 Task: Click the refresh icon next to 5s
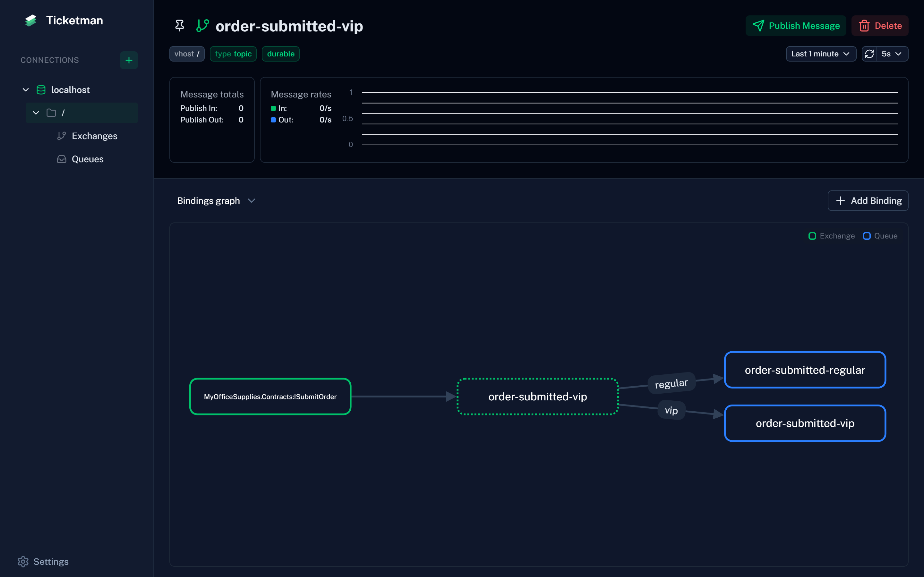869,54
